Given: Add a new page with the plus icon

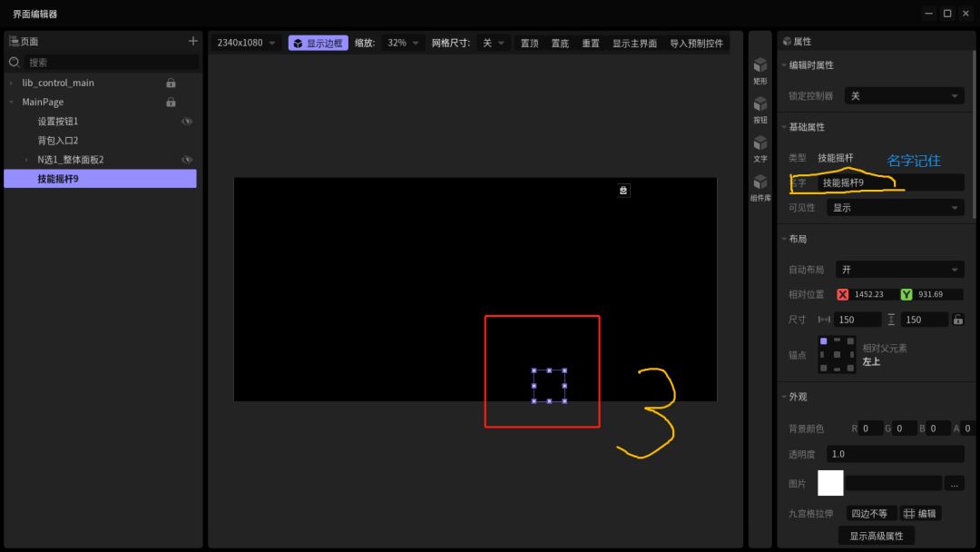Looking at the screenshot, I should coord(193,41).
